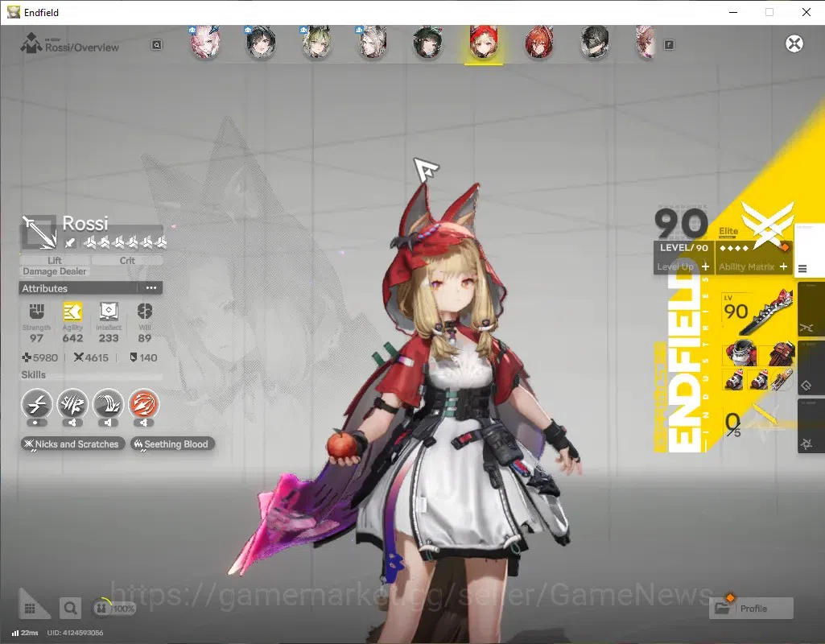Open the red armor equipment slot

(740, 353)
